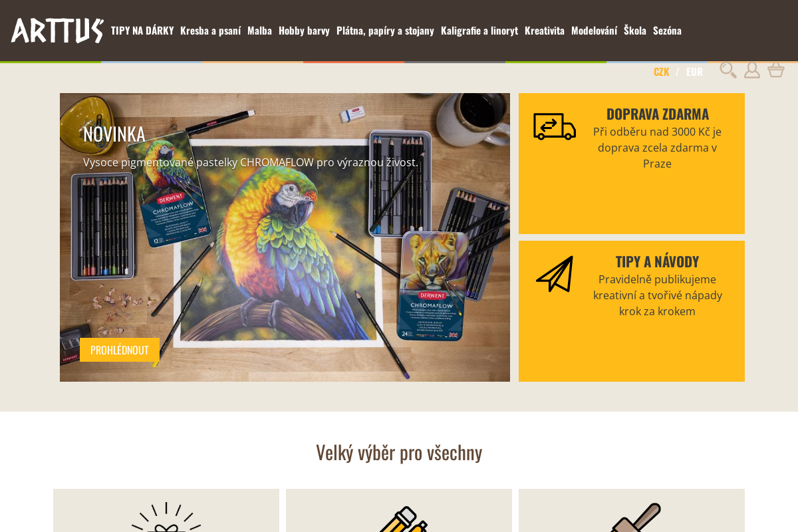Open the shopping basket icon

[x=776, y=70]
